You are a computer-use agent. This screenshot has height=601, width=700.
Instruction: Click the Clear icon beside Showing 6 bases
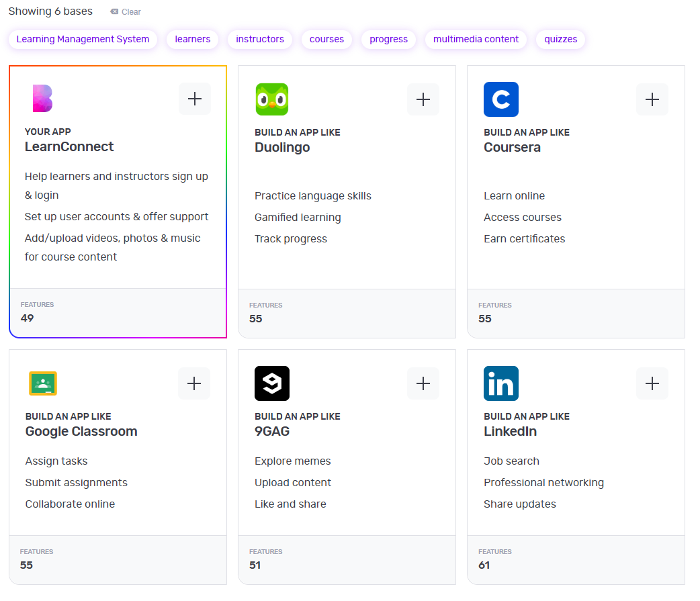point(114,11)
